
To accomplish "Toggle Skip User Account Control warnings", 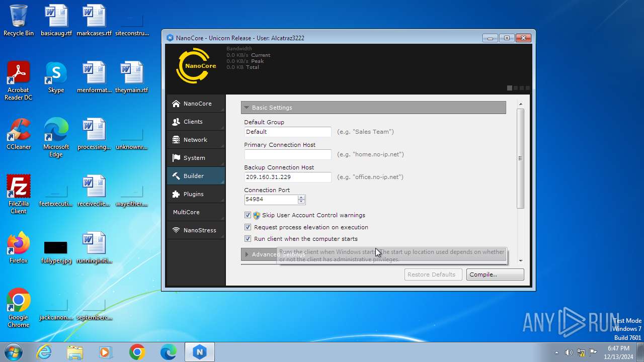I will coord(248,215).
